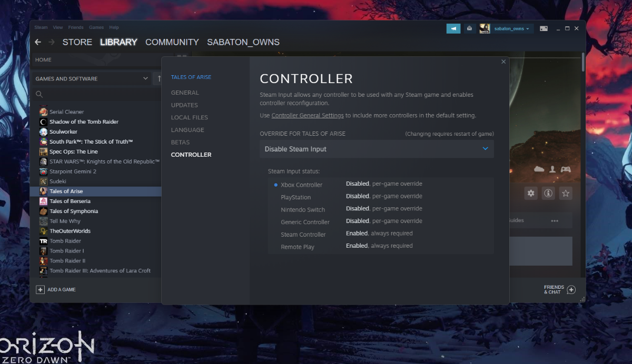632x364 pixels.
Task: Select STAR WARS: Knights of the Old Republic
Action: pyautogui.click(x=104, y=161)
